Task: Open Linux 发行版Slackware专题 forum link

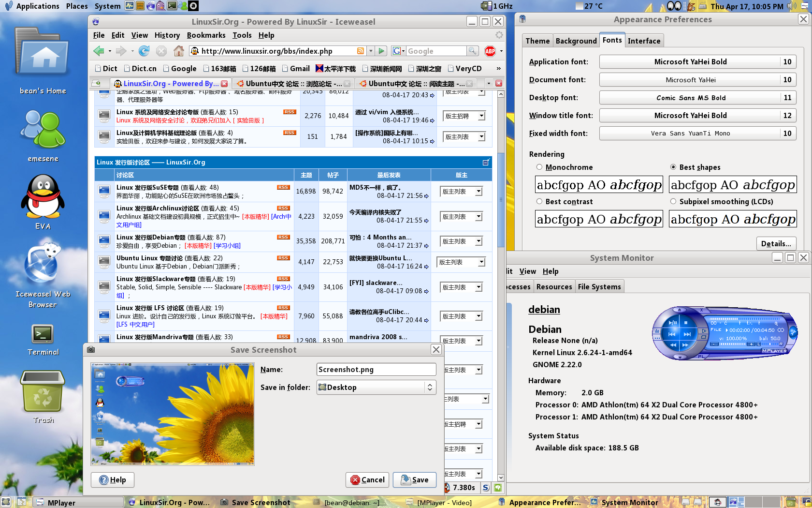Action: [156, 279]
